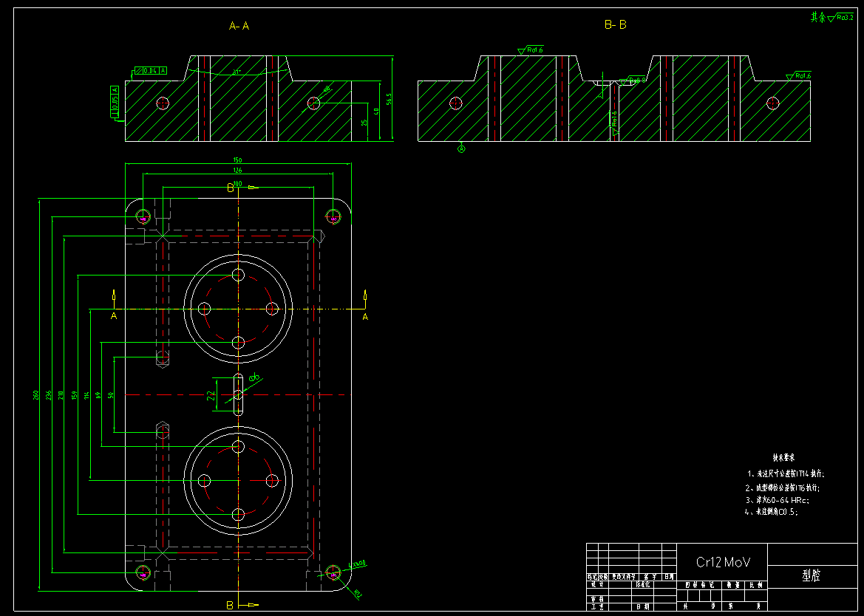Select the "25" height dimension in A-A

(x=364, y=122)
